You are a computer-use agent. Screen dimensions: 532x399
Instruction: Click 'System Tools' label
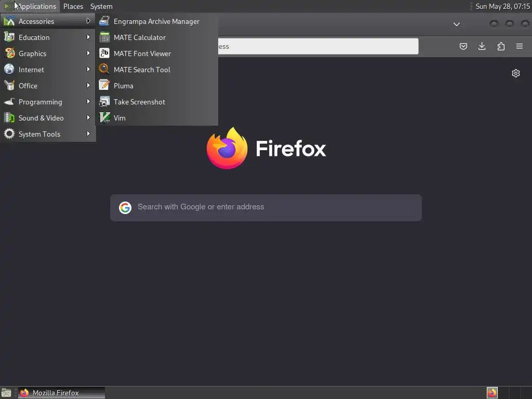pyautogui.click(x=39, y=134)
